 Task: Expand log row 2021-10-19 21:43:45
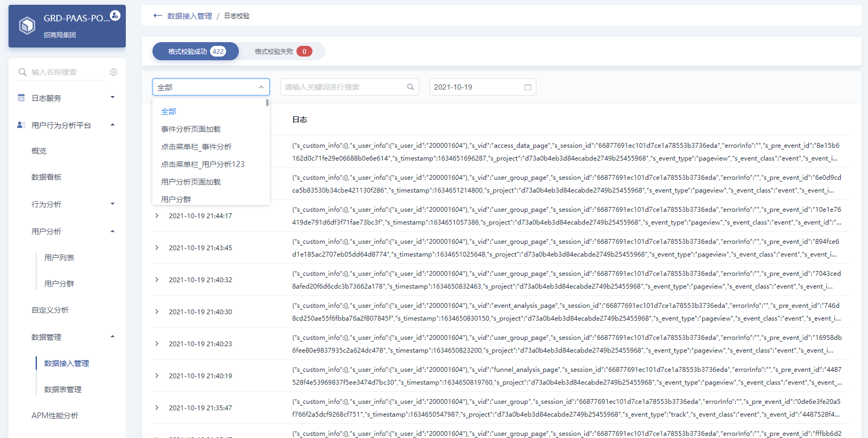coord(157,248)
